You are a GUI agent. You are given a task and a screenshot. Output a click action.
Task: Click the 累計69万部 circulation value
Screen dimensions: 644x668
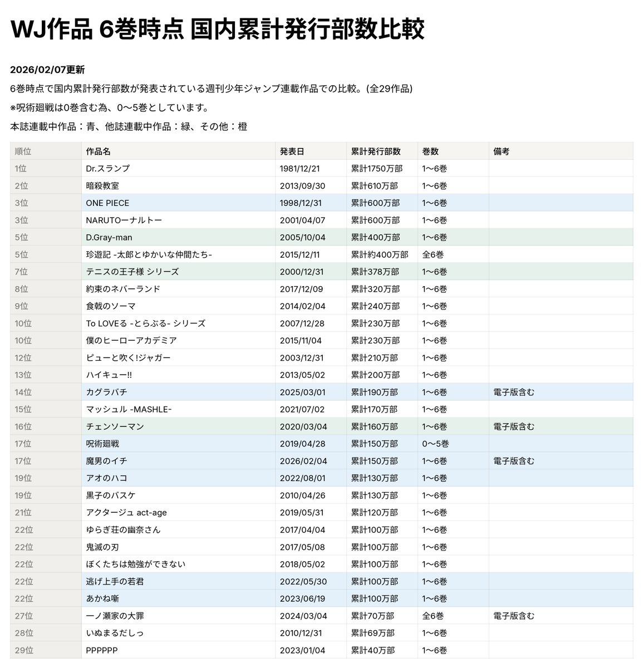click(x=373, y=633)
